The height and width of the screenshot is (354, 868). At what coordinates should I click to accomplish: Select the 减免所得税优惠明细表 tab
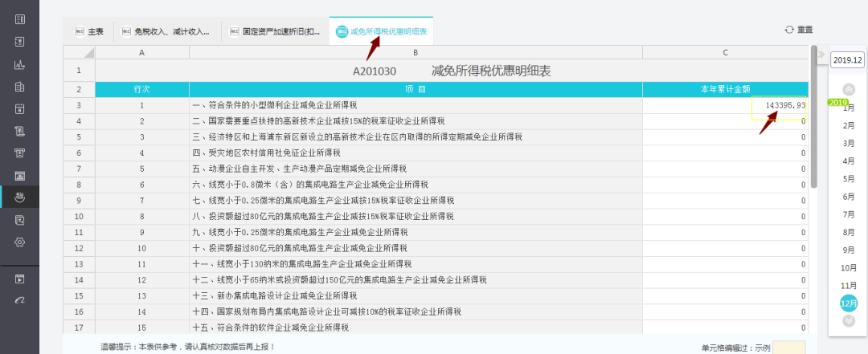tap(382, 31)
